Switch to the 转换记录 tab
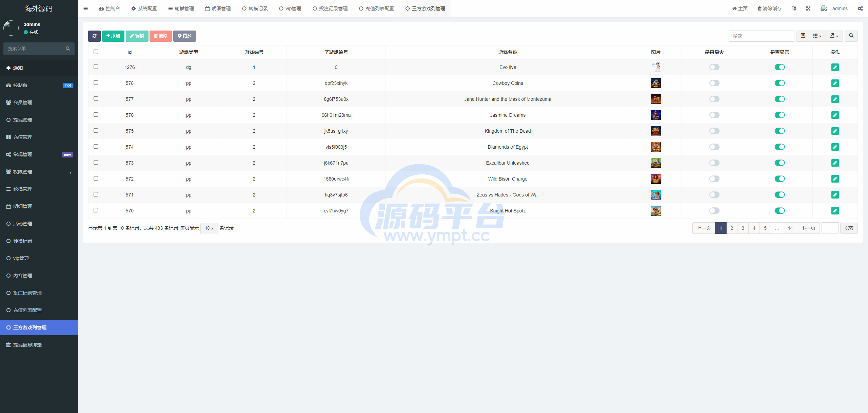 click(x=255, y=8)
